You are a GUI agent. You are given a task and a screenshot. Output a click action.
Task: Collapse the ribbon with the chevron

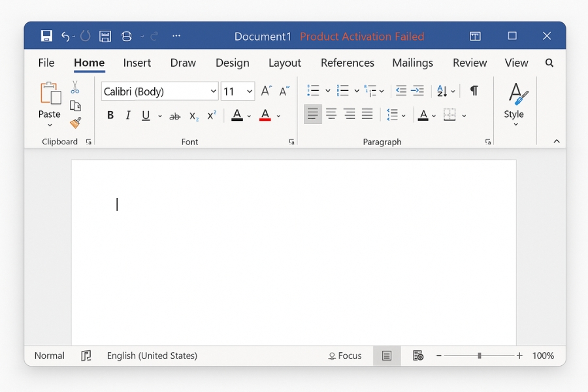tap(557, 141)
